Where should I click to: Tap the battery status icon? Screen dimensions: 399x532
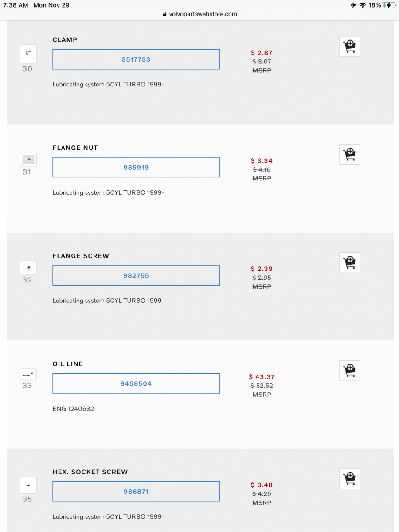click(388, 5)
